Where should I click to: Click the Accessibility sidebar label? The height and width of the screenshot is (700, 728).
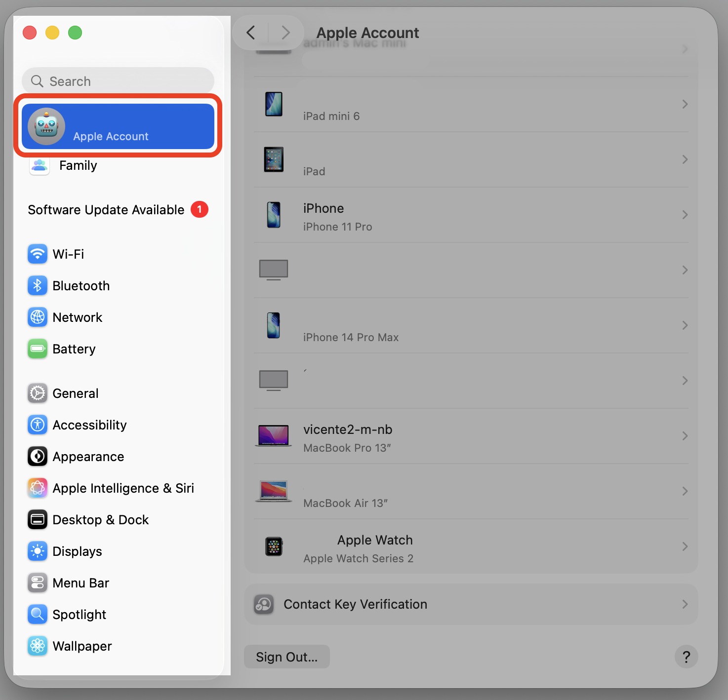(x=89, y=425)
